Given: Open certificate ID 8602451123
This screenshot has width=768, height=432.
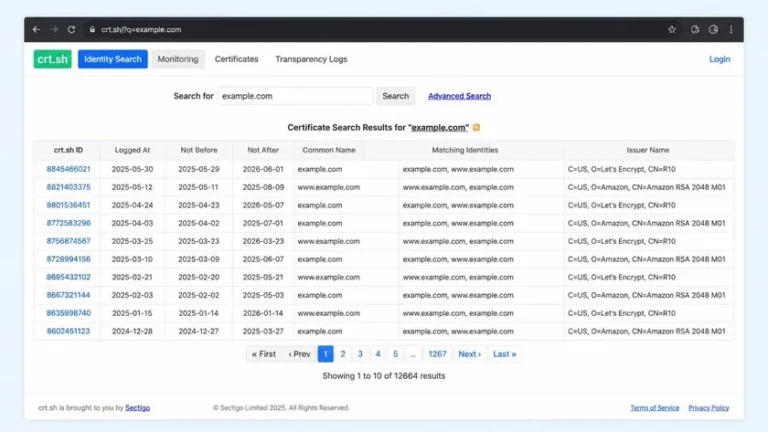Looking at the screenshot, I should click(69, 331).
